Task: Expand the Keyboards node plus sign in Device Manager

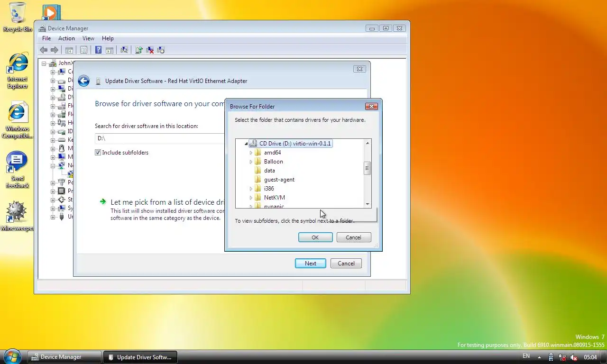Action: (53, 140)
